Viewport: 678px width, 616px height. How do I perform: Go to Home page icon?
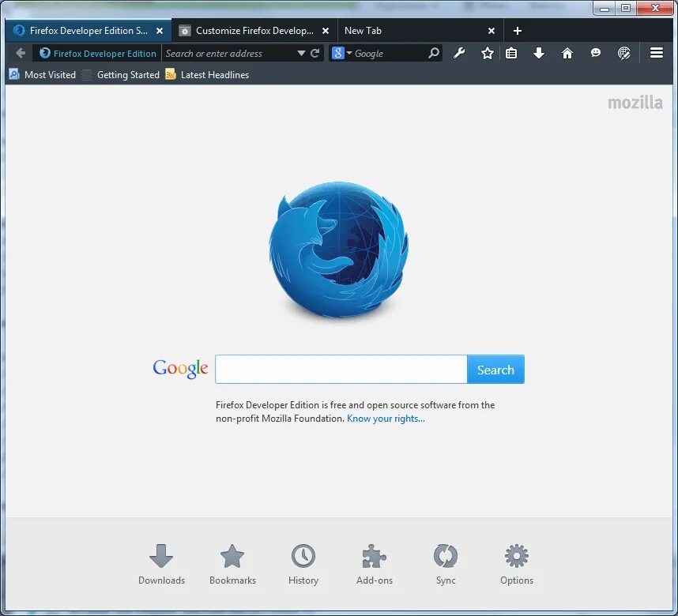click(567, 53)
